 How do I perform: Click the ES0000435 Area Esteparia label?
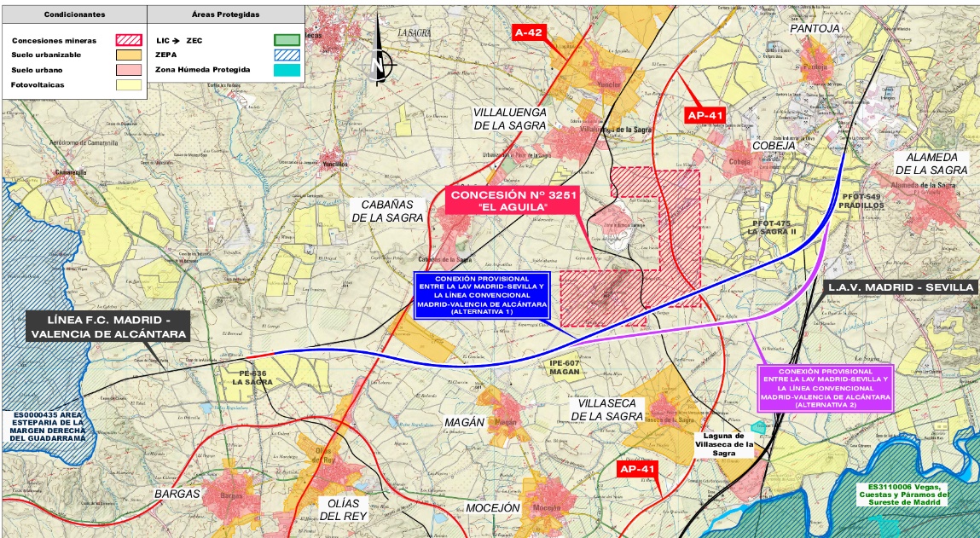pos(47,426)
